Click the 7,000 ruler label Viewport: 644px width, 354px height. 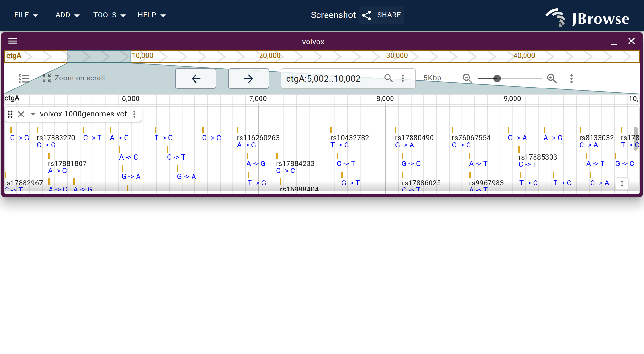258,98
